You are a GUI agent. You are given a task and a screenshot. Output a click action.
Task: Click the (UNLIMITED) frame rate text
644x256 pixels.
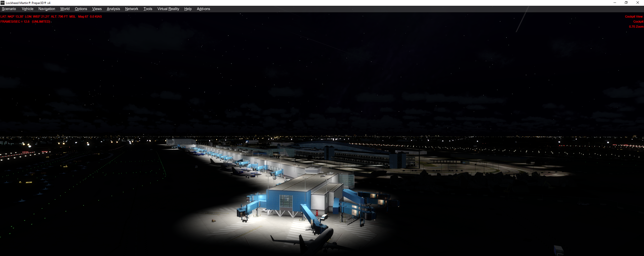[x=41, y=22]
